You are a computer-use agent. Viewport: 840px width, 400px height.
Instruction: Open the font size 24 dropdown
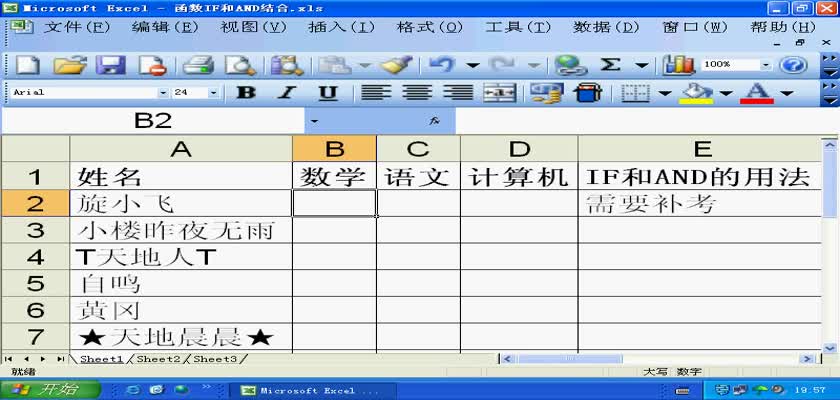click(x=213, y=93)
